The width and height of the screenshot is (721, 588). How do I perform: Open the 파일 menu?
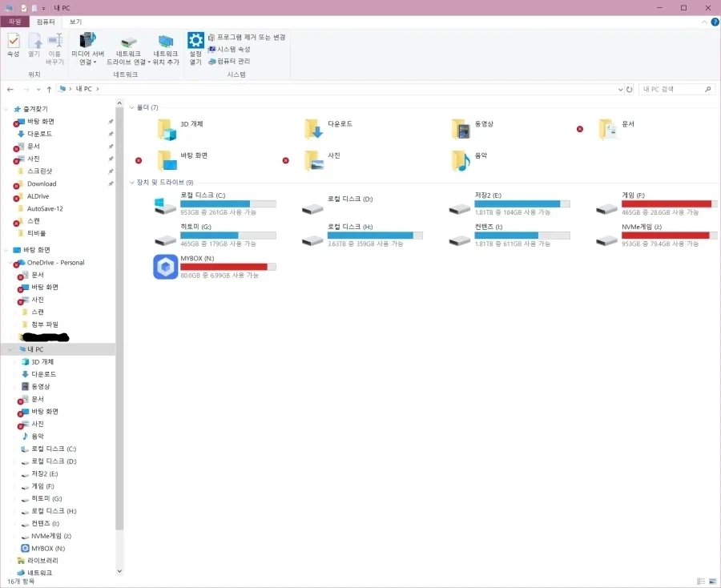tap(14, 21)
